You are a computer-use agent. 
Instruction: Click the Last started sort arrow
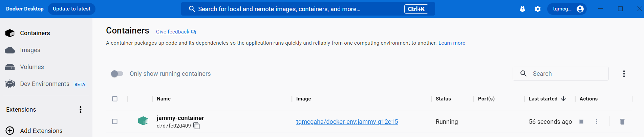point(563,99)
